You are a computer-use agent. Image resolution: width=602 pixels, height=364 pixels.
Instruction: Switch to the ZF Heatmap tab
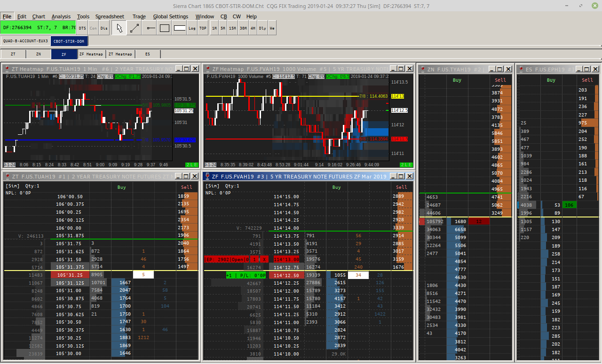(x=91, y=54)
